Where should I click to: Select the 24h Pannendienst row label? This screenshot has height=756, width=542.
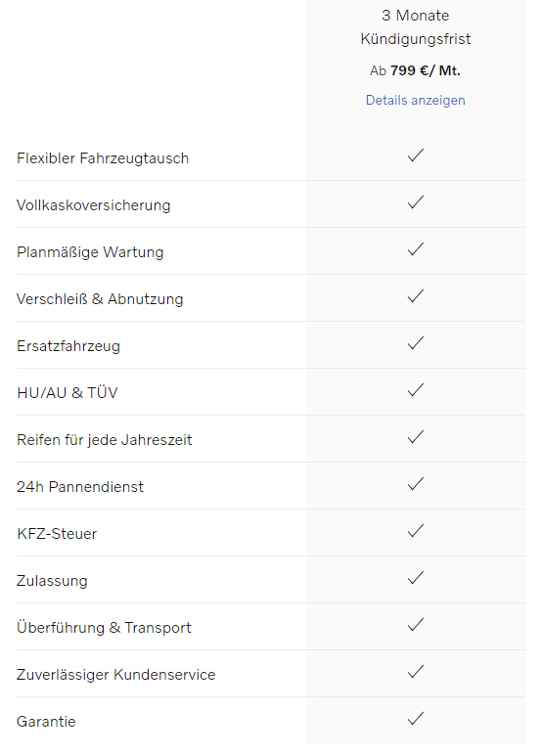80,487
